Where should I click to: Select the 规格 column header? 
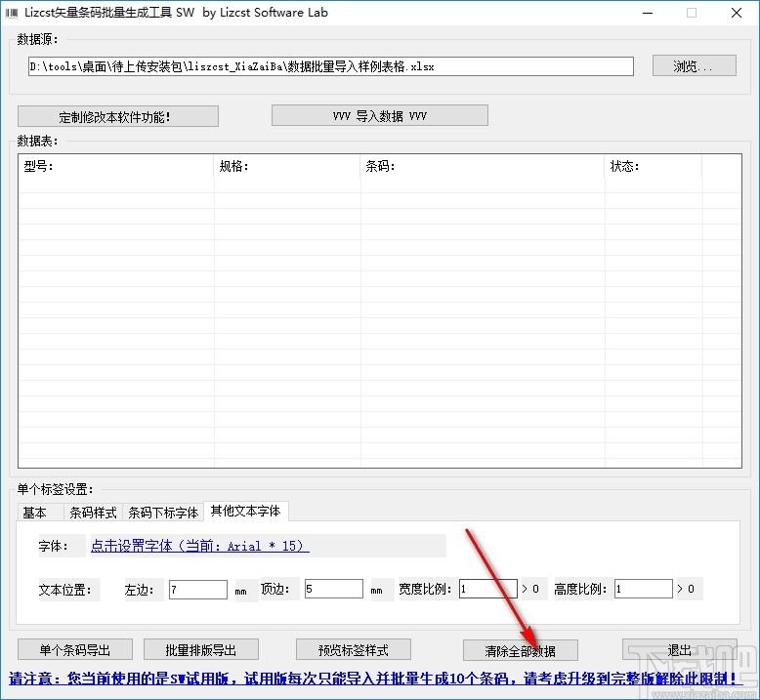click(x=287, y=166)
